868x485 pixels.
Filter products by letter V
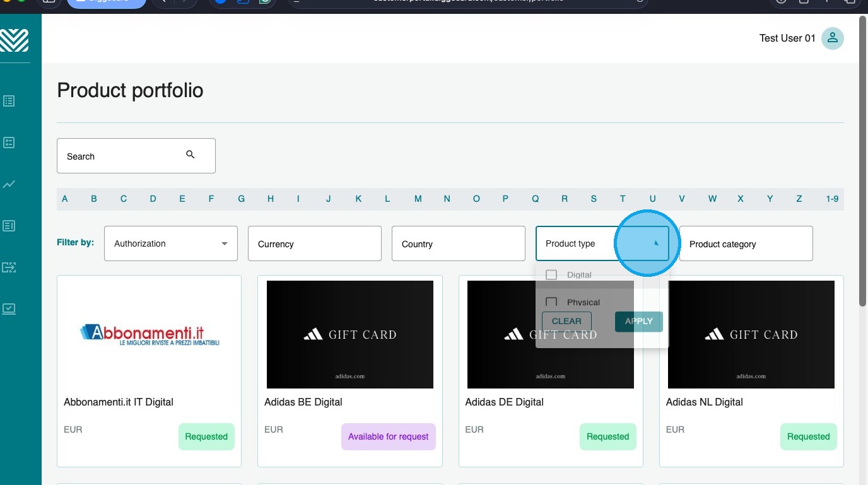(x=682, y=199)
